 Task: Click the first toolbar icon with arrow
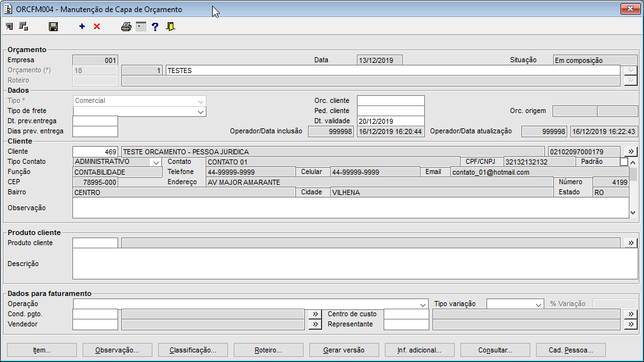tap(9, 27)
